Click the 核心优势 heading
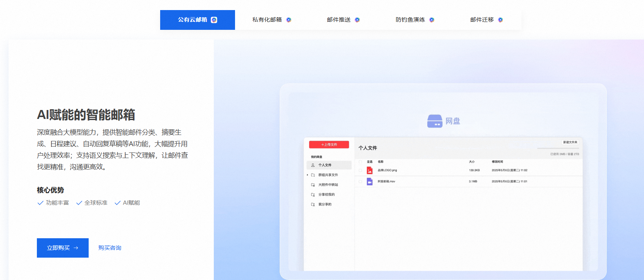644x280 pixels. click(50, 190)
